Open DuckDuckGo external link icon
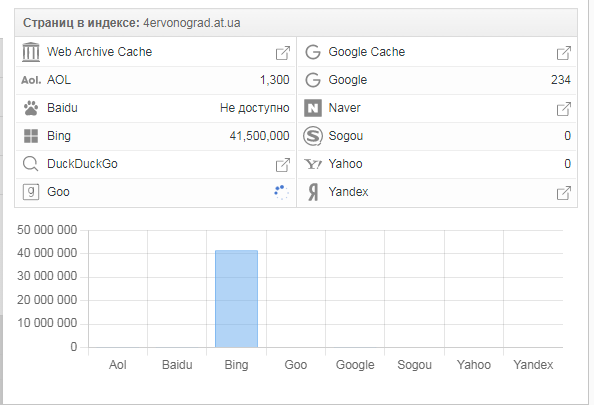The image size is (594, 405). click(283, 165)
